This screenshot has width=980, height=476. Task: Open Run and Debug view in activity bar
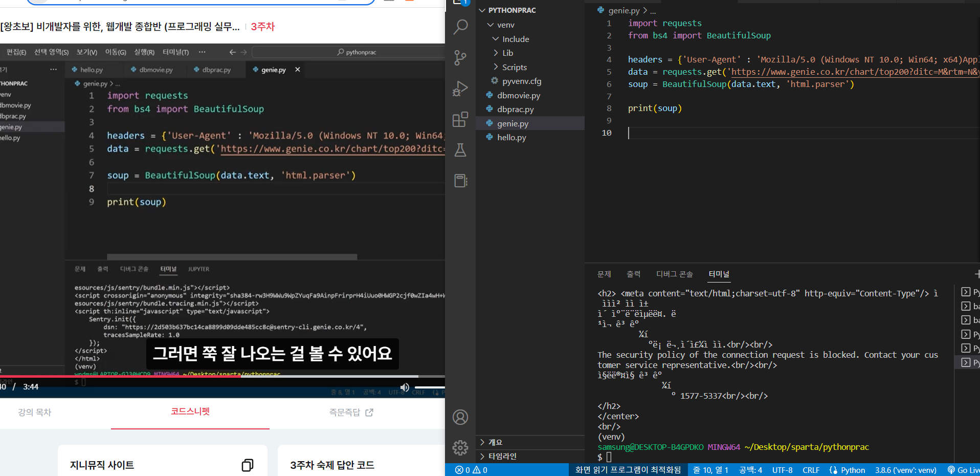[460, 89]
